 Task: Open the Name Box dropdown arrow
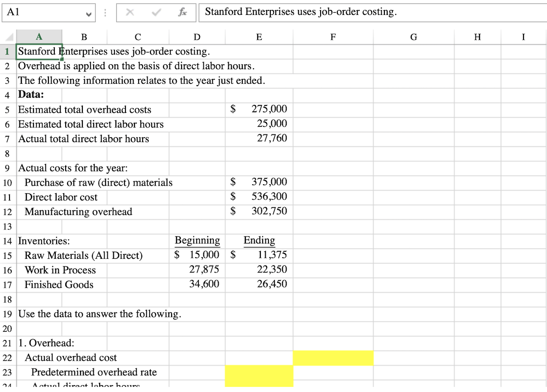(x=89, y=12)
